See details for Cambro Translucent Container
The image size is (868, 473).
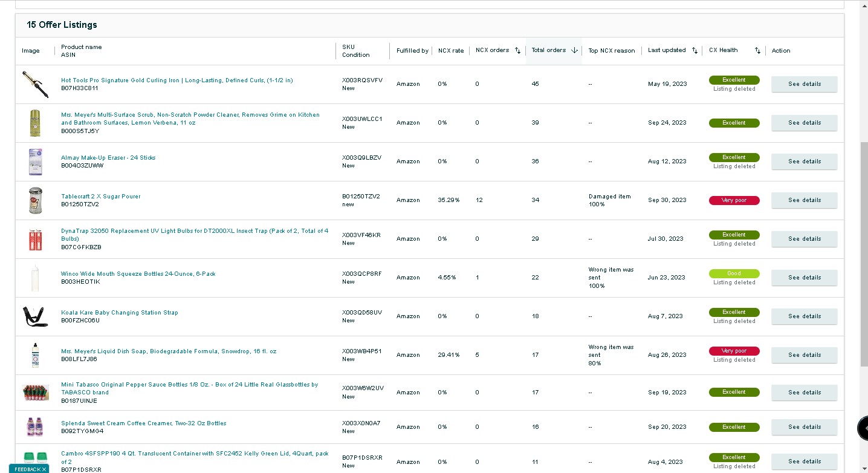[804, 462]
